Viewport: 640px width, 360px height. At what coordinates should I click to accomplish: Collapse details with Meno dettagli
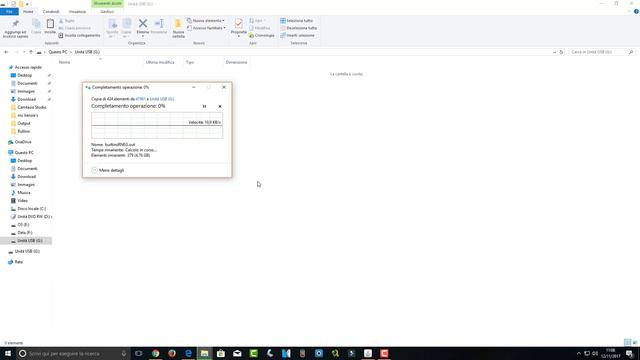108,170
